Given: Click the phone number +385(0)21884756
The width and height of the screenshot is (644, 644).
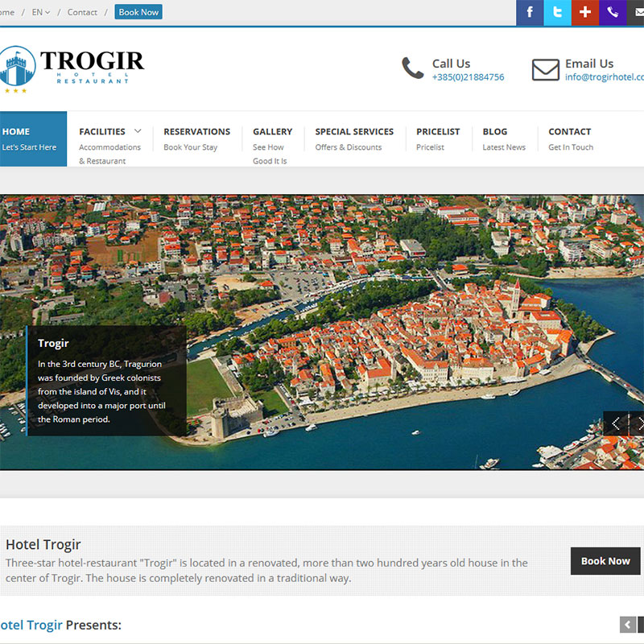Looking at the screenshot, I should click(468, 77).
